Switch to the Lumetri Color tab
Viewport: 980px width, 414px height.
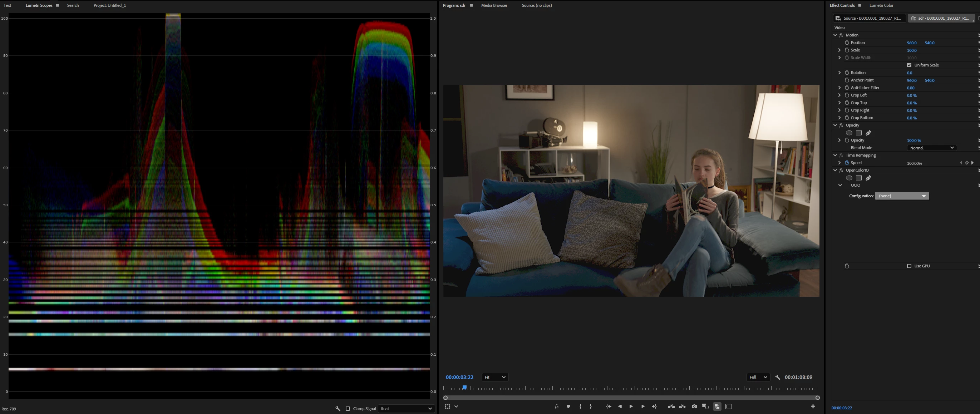click(881, 5)
